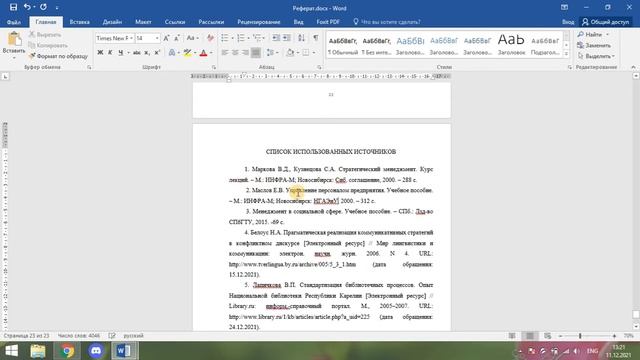640x360 pixels.
Task: Increase font size with the large A icon
Action: pyautogui.click(x=166, y=38)
